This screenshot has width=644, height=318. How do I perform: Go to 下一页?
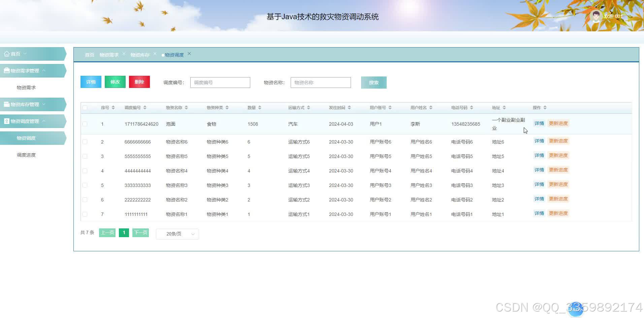(141, 233)
